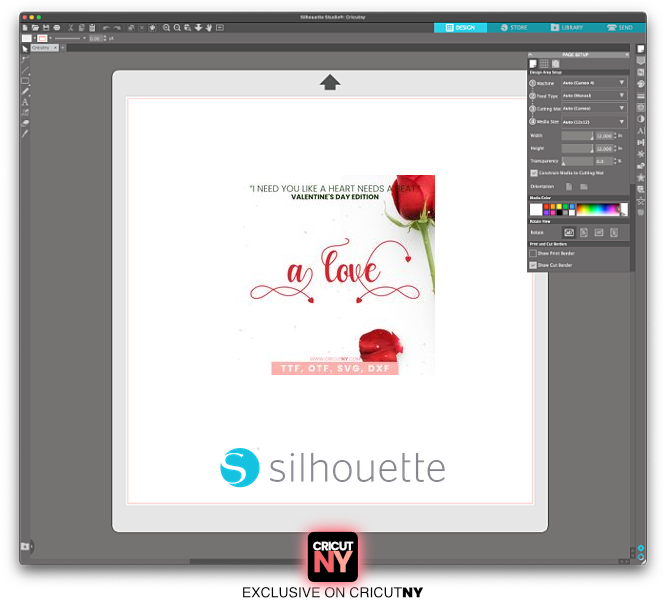Switch to the DESIGN tab

460,28
